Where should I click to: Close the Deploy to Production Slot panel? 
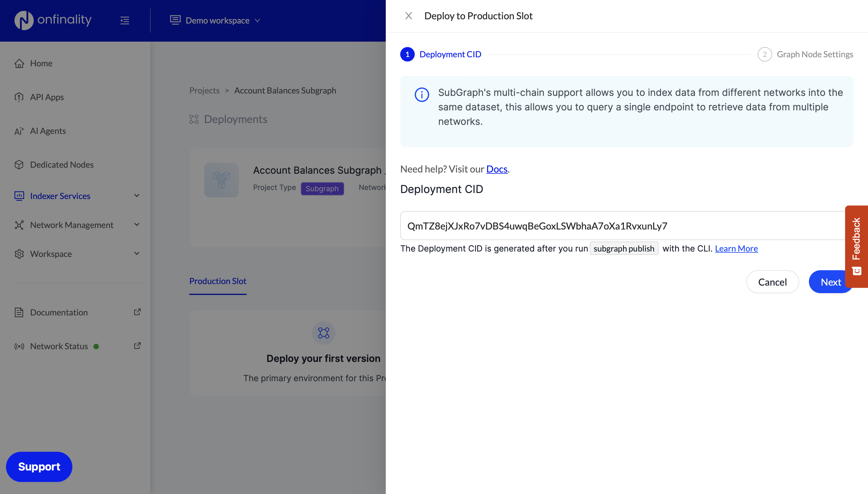(409, 16)
